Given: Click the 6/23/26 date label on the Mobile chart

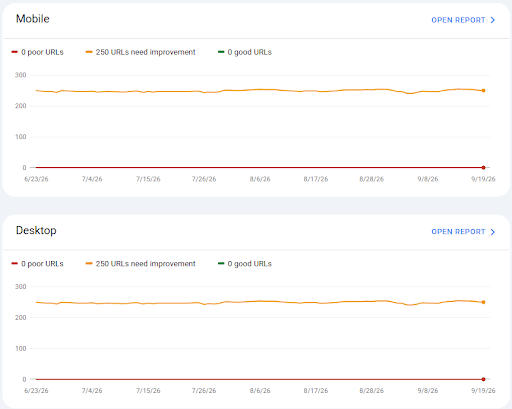Looking at the screenshot, I should [36, 179].
